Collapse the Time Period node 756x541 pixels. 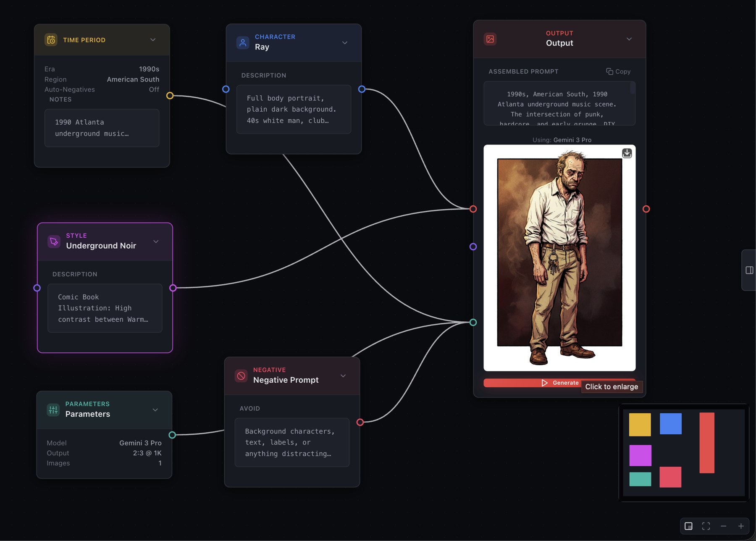pyautogui.click(x=153, y=39)
